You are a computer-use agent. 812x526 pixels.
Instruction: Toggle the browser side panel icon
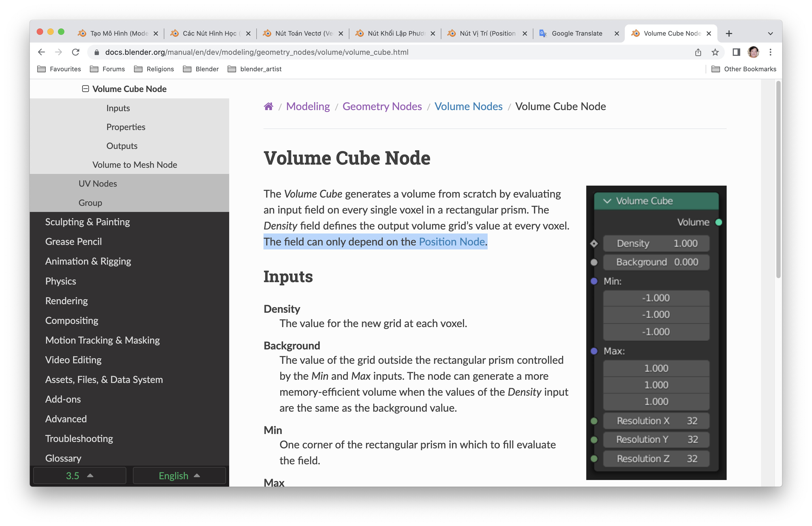pyautogui.click(x=736, y=52)
